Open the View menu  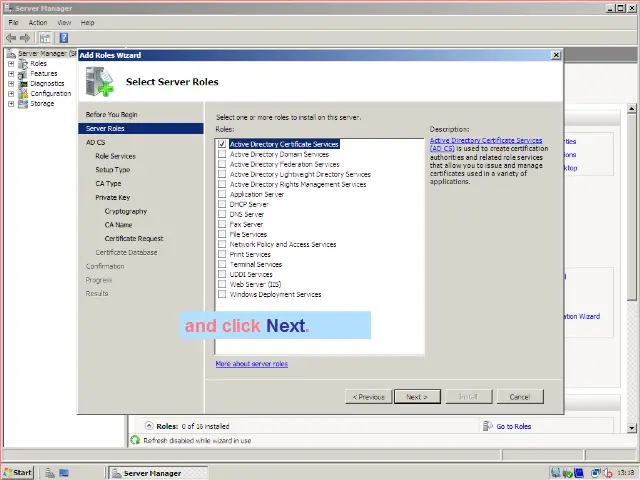tap(64, 22)
